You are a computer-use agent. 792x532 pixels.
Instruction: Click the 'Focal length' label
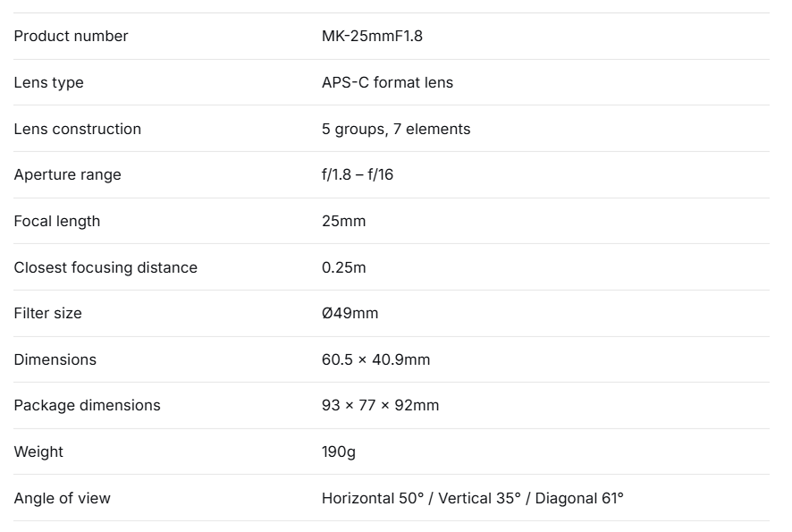(56, 222)
